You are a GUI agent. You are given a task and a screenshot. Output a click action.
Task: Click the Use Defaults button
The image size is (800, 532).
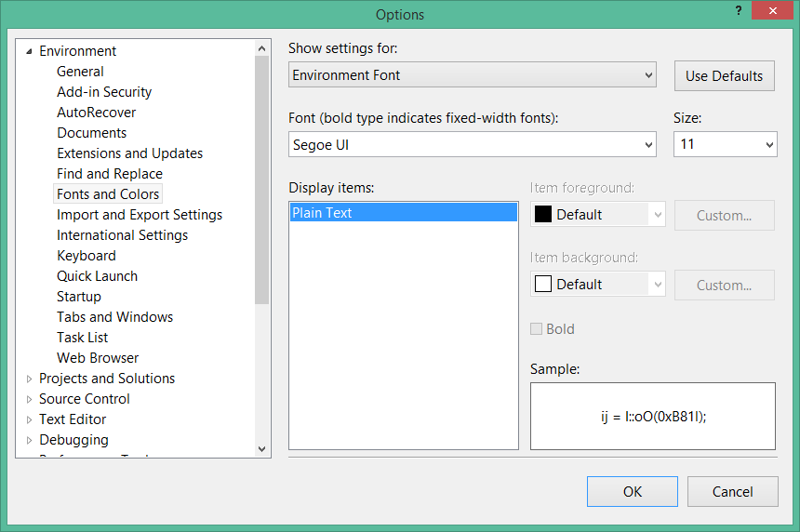coord(724,76)
